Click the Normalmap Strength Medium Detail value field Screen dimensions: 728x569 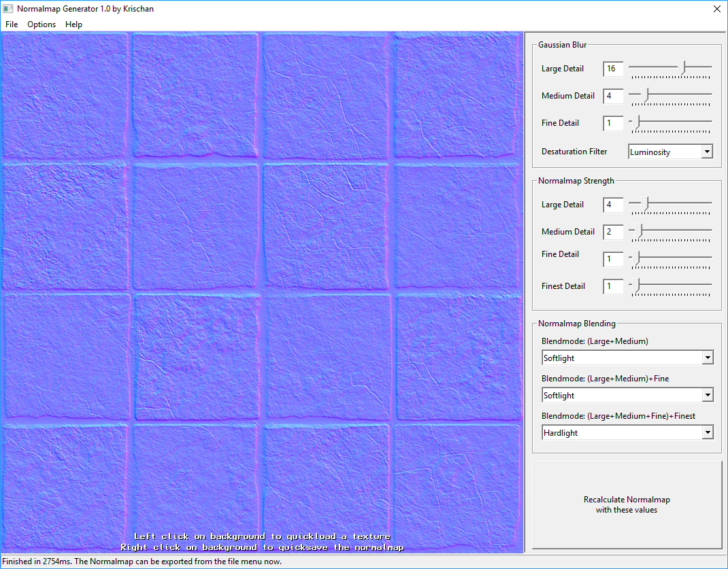coord(612,232)
